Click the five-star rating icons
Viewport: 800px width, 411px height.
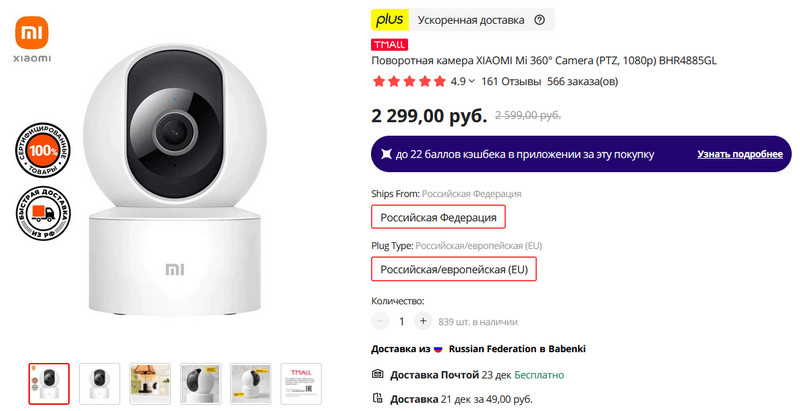(x=409, y=82)
